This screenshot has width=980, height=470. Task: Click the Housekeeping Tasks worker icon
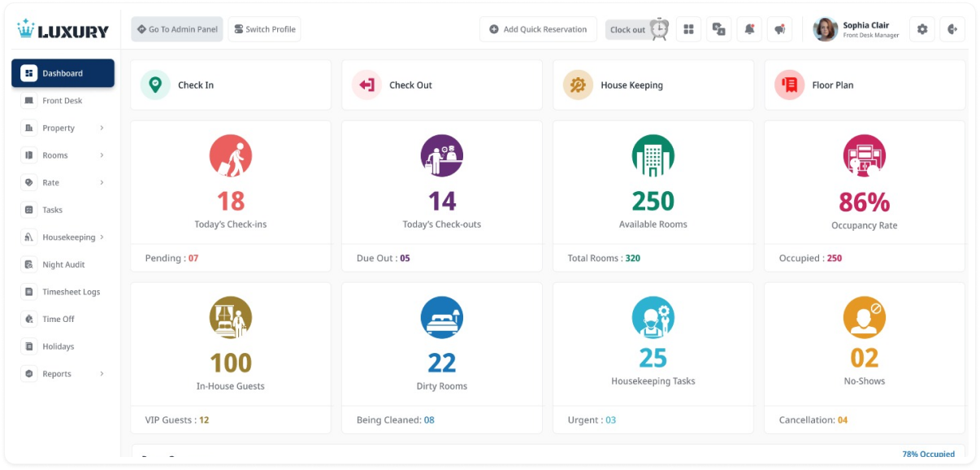tap(653, 317)
